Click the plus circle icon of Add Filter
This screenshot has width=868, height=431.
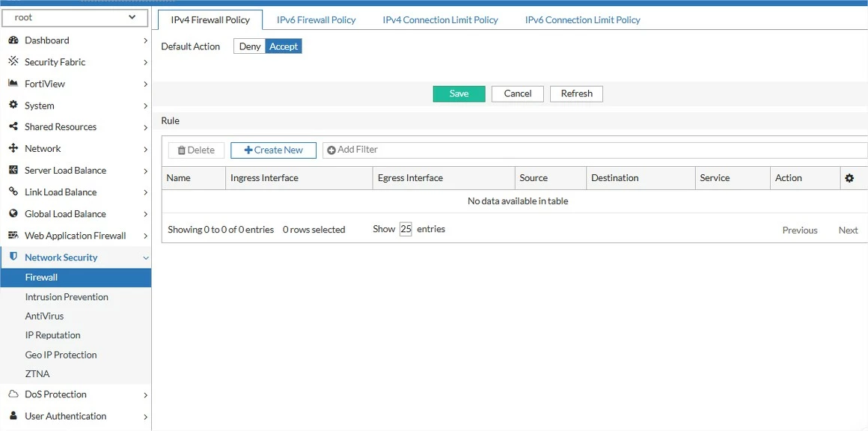331,150
